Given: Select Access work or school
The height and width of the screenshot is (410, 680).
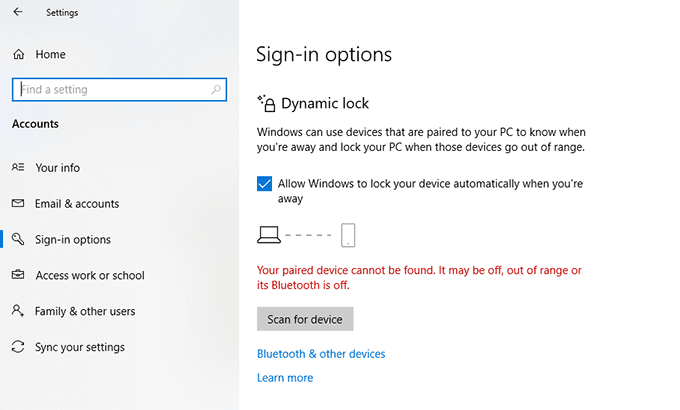Looking at the screenshot, I should (x=89, y=276).
